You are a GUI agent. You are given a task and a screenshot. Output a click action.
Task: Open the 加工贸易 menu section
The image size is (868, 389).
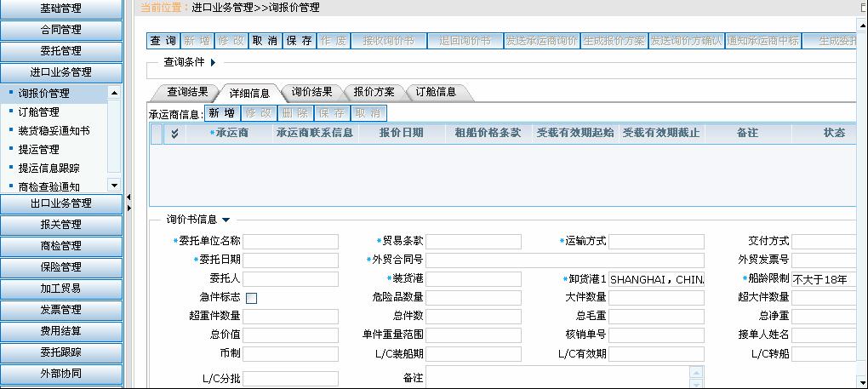click(61, 289)
